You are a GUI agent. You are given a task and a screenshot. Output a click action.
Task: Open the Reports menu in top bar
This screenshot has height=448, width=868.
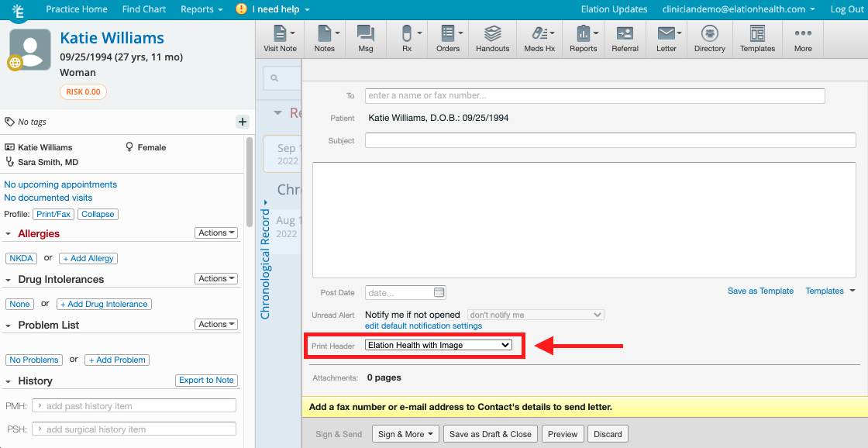[x=201, y=9]
